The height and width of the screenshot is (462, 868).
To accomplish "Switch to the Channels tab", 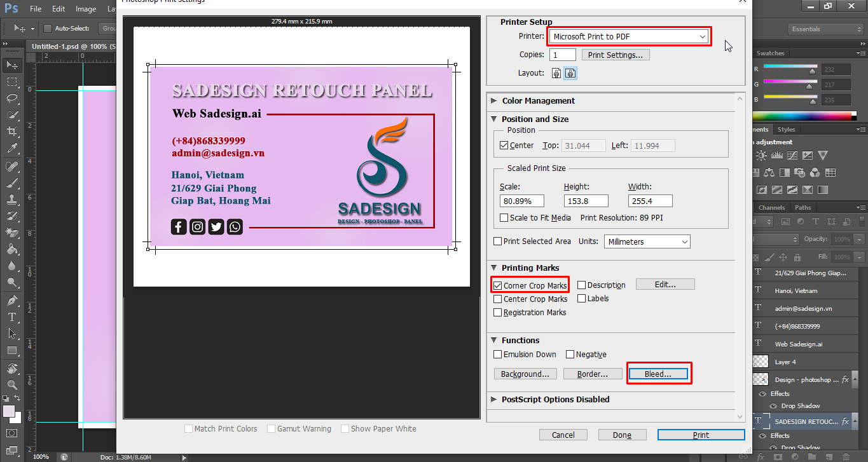I will (x=772, y=208).
